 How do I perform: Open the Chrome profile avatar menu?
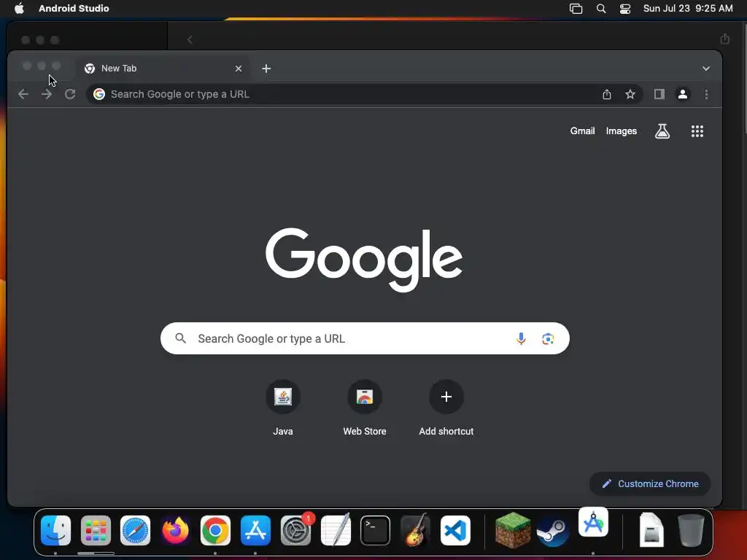click(682, 94)
